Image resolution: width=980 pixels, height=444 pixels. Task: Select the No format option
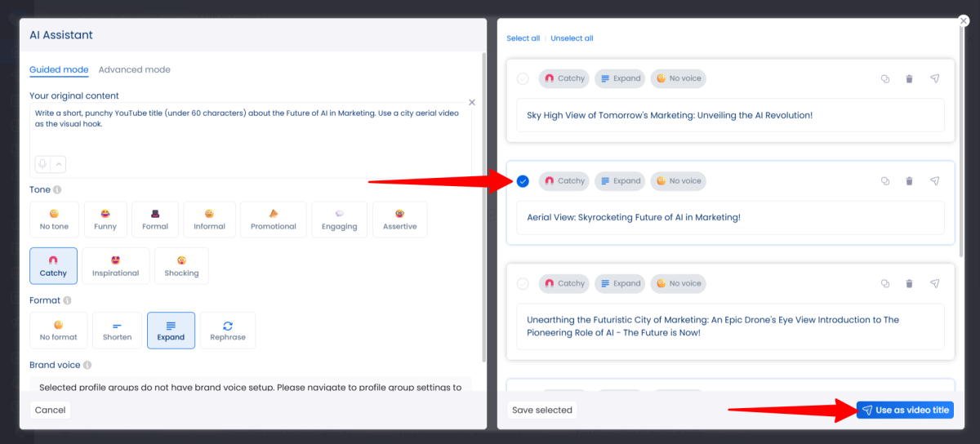pos(59,331)
